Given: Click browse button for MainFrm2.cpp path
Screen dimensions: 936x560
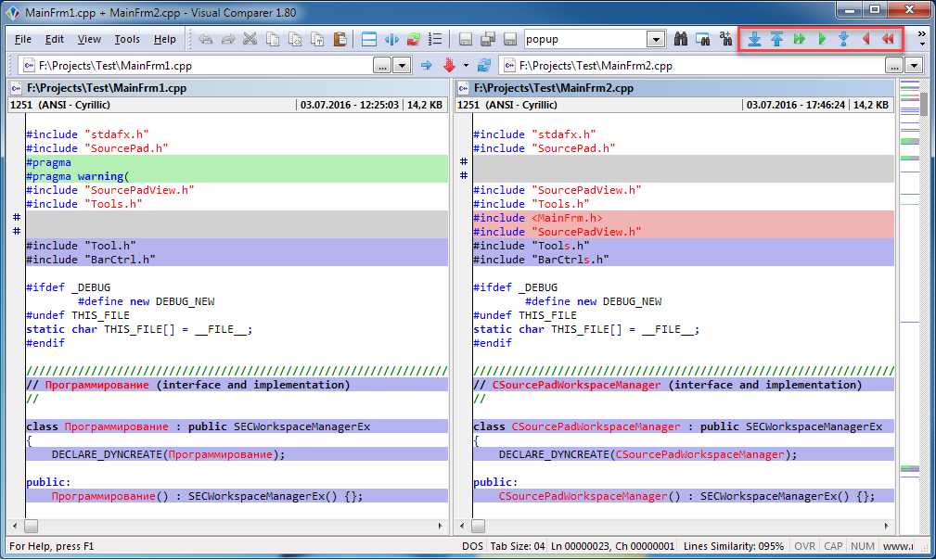Looking at the screenshot, I should 894,66.
